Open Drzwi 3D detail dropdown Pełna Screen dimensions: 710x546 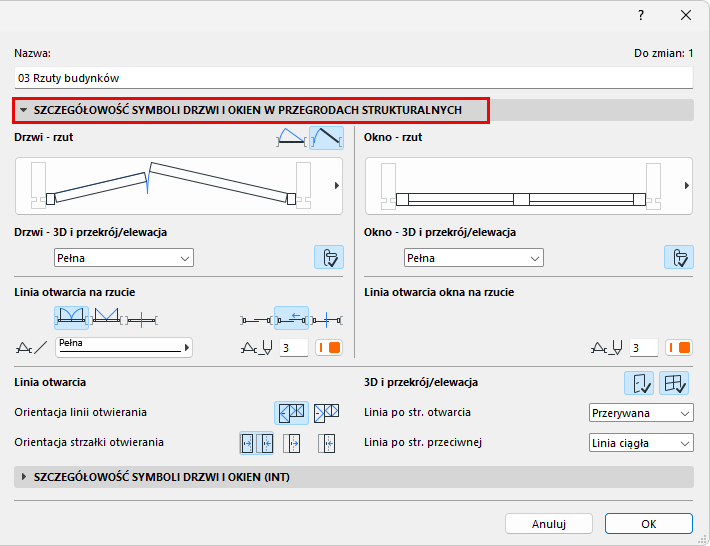tap(124, 258)
